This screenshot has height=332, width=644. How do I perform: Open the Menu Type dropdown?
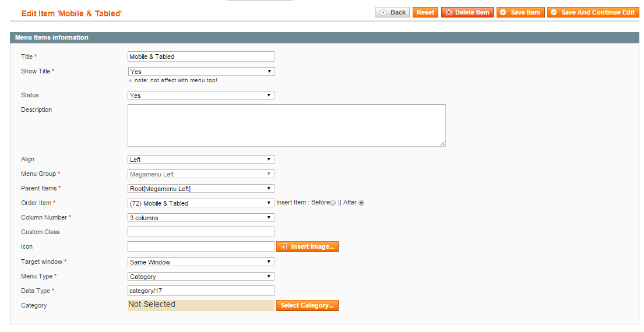tap(201, 277)
